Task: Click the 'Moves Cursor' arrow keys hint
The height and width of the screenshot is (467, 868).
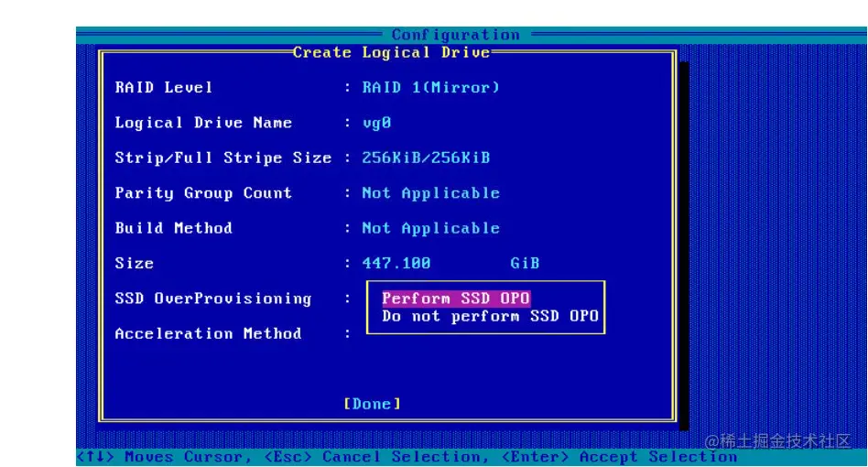Action: tap(164, 457)
